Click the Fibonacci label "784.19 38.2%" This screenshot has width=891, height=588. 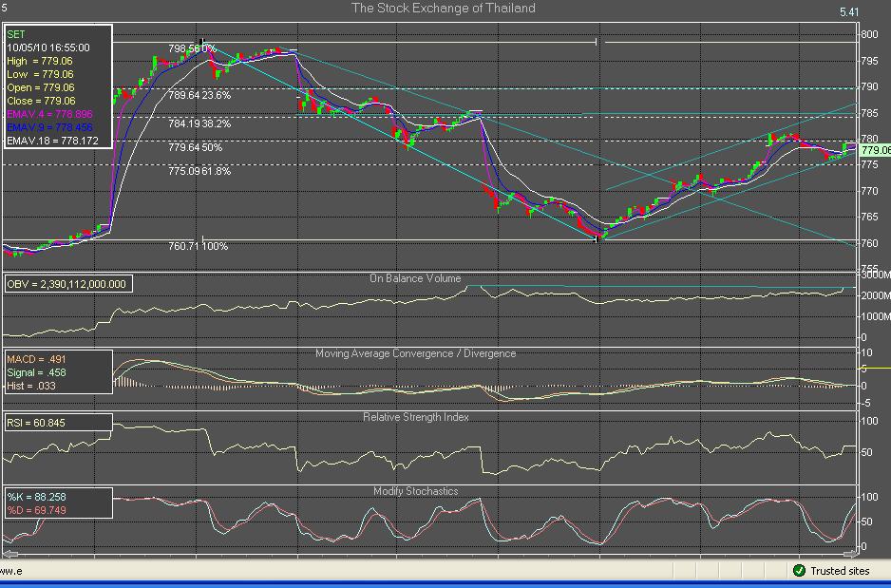tap(199, 123)
